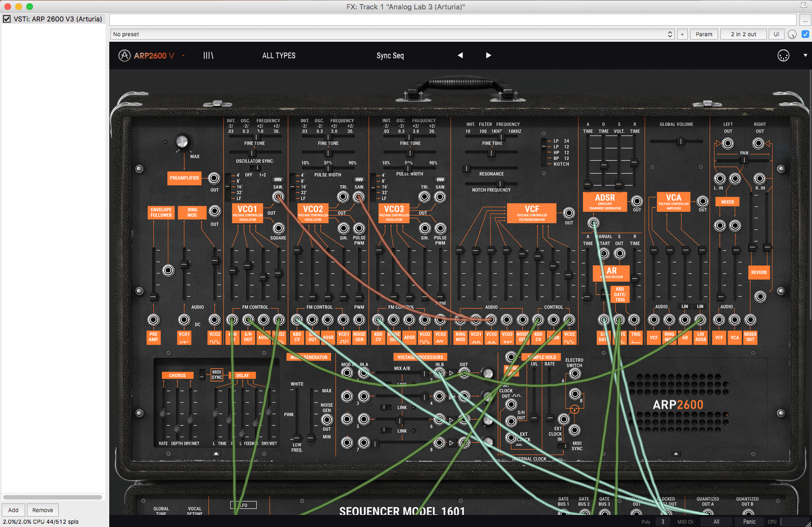Viewport: 812px width, 527px height.
Task: Click the Sync Seq preset name
Action: pyautogui.click(x=390, y=56)
